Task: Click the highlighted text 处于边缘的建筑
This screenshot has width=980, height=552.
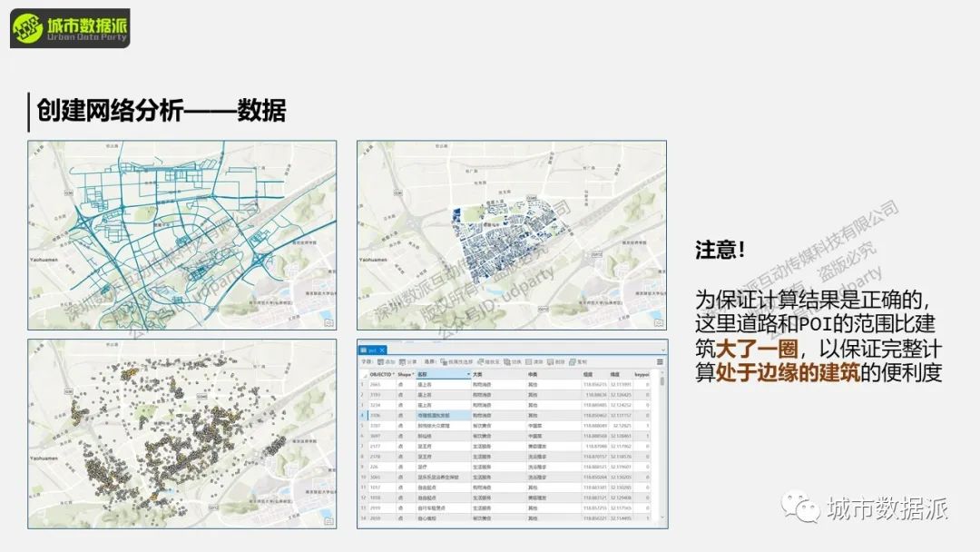Action: (x=788, y=372)
